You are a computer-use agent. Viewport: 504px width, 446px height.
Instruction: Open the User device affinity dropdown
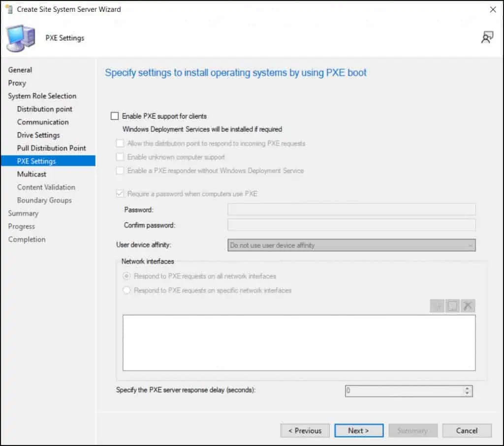coord(351,245)
